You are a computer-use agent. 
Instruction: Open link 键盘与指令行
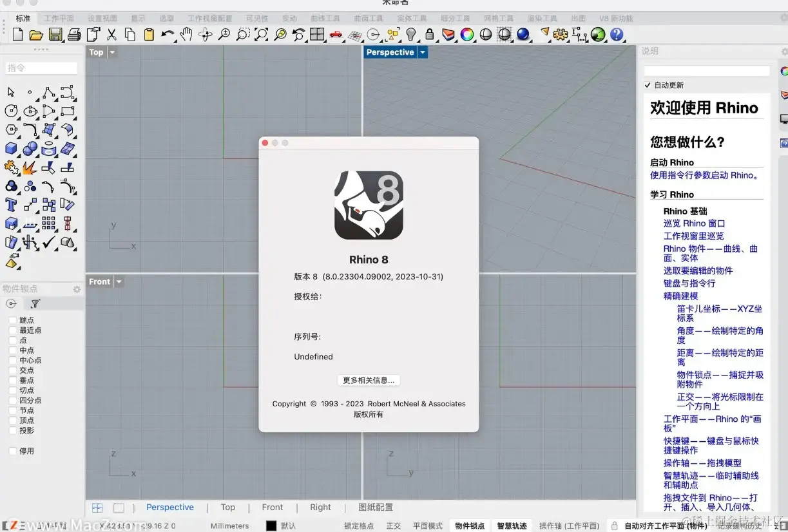coord(689,283)
